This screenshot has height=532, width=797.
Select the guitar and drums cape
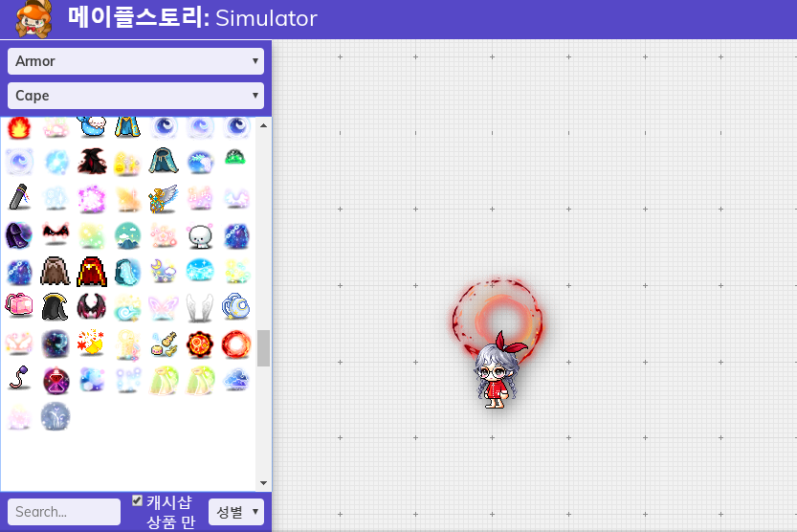tap(163, 344)
